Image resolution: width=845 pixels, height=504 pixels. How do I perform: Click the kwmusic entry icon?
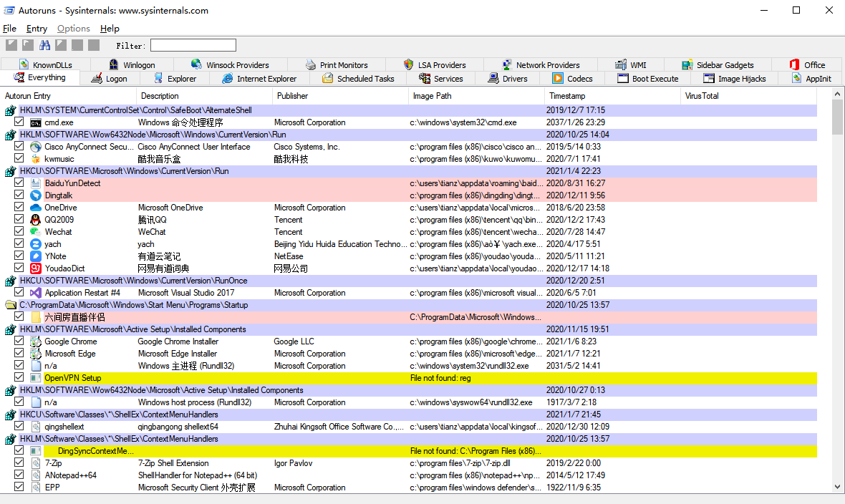pyautogui.click(x=36, y=159)
